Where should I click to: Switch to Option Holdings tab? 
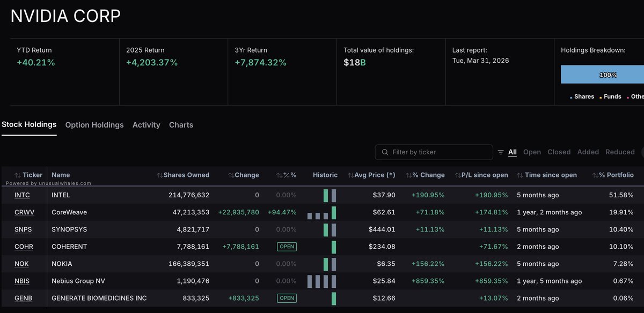point(94,125)
